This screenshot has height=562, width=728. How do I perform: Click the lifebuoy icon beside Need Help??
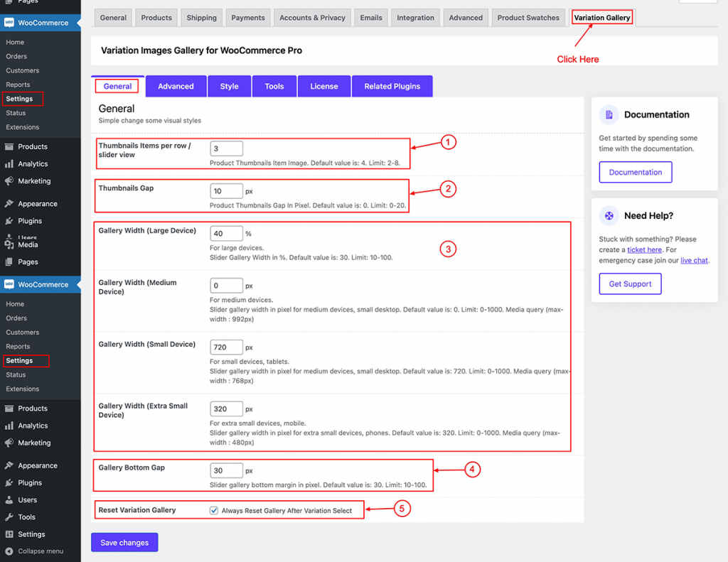pyautogui.click(x=609, y=216)
